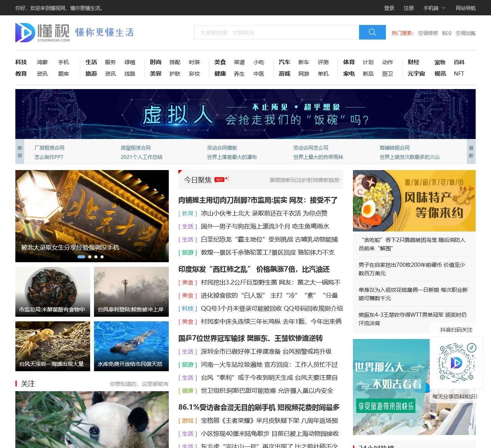Image resolution: width=491 pixels, height=448 pixels.
Task: Select hot search term 空调维修
Action: click(428, 33)
